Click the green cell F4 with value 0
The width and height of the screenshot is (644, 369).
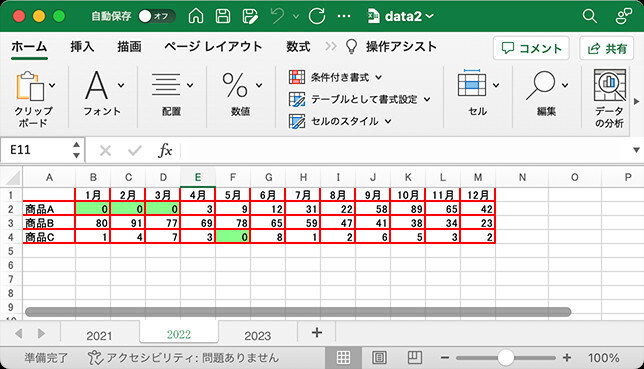coord(232,237)
